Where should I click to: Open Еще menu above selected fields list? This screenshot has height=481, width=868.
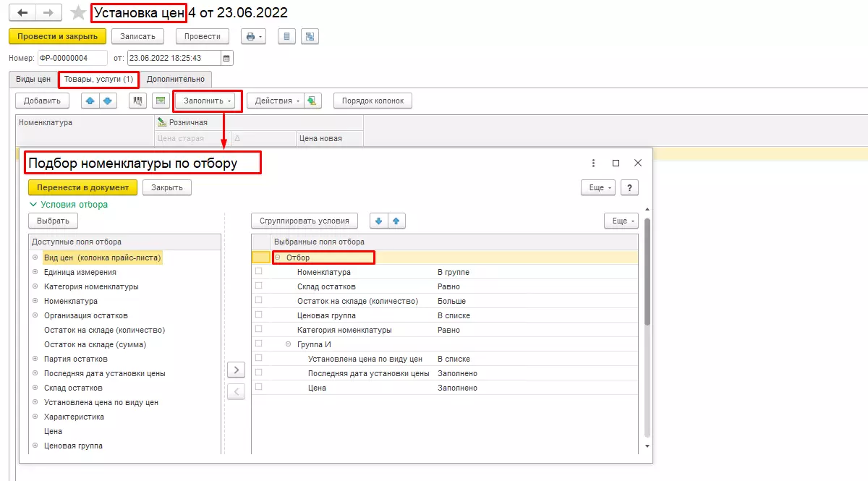[623, 221]
